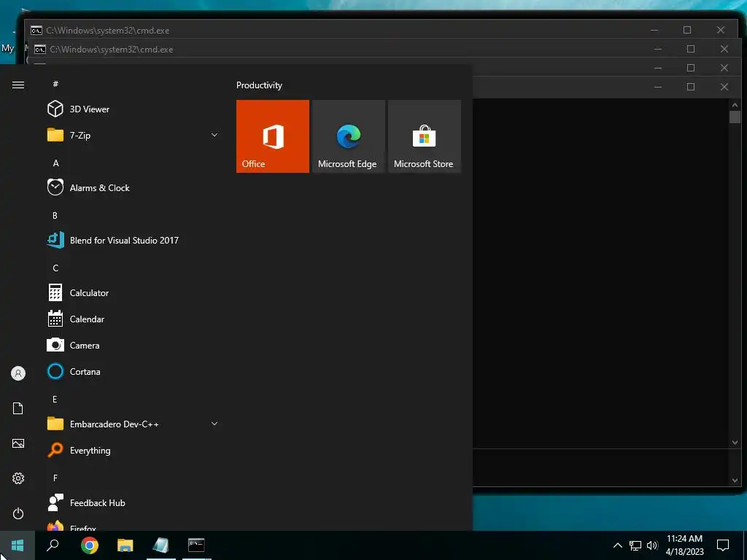Maximize the front cmd.exe window
The width and height of the screenshot is (747, 560).
tap(690, 87)
